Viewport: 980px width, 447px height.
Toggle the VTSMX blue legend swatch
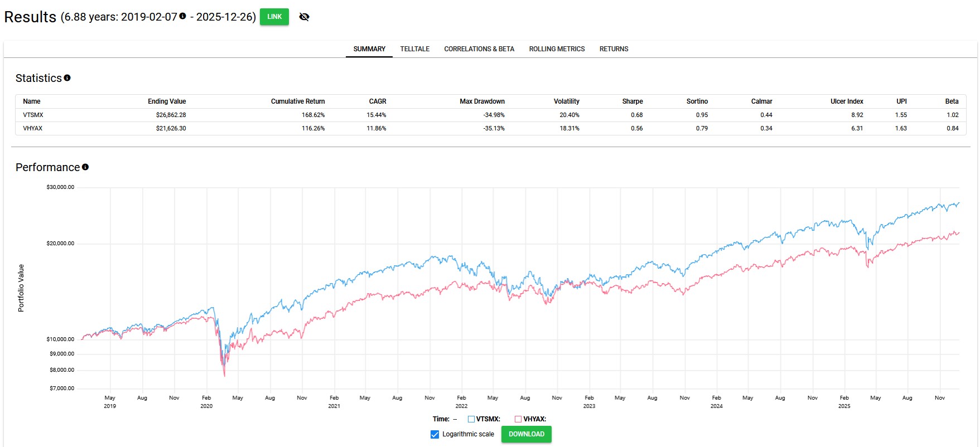pyautogui.click(x=471, y=419)
